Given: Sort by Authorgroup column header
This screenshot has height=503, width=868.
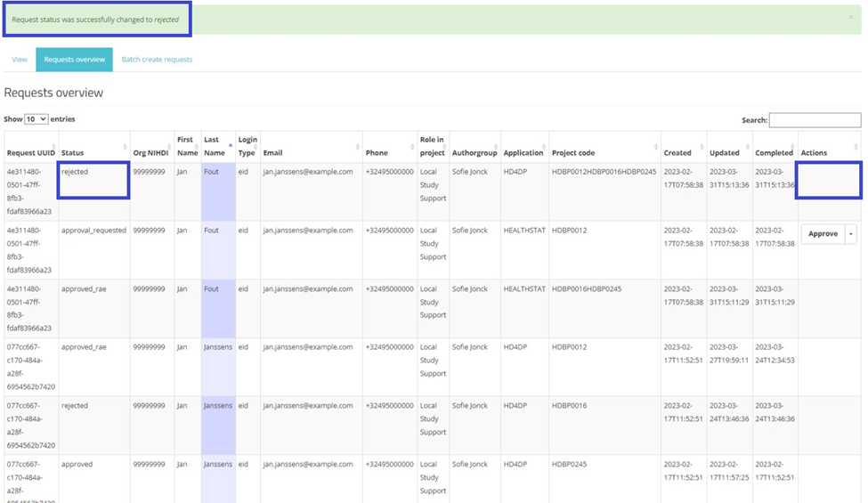Looking at the screenshot, I should coord(475,153).
